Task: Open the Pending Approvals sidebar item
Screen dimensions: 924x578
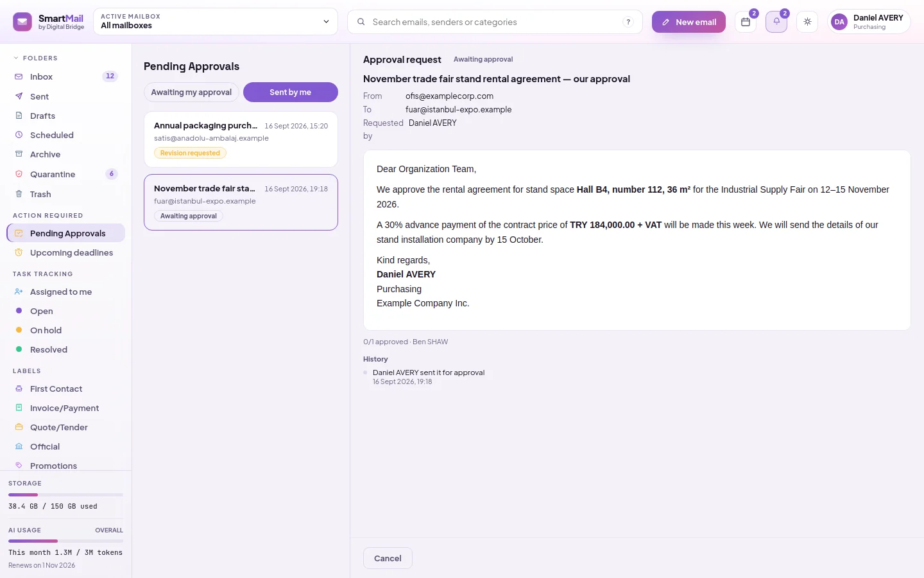Action: pyautogui.click(x=65, y=233)
